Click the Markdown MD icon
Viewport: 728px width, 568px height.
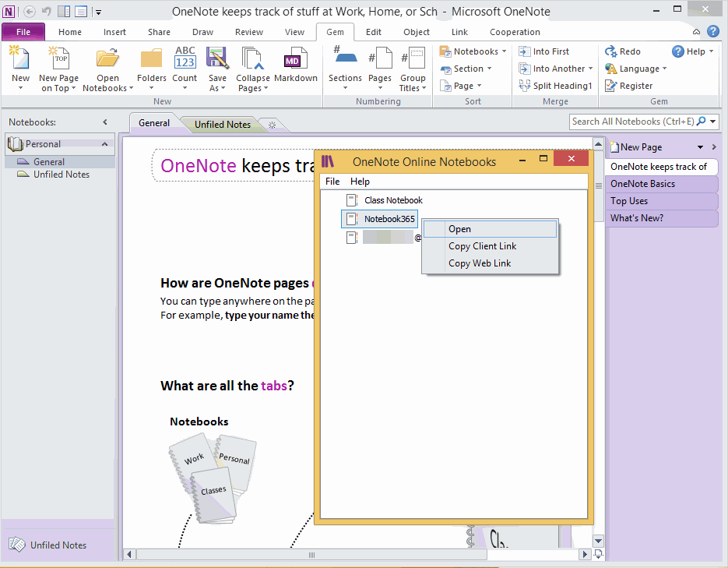pyautogui.click(x=295, y=58)
